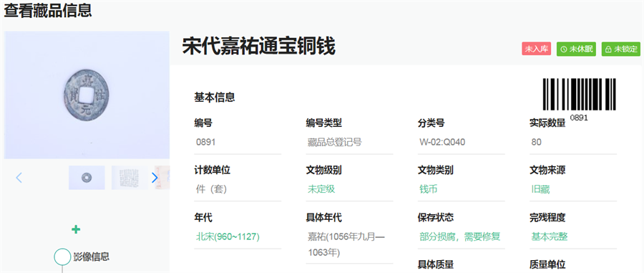Click the 查看藏品信息 page heading
This screenshot has height=273, width=644.
48,10
